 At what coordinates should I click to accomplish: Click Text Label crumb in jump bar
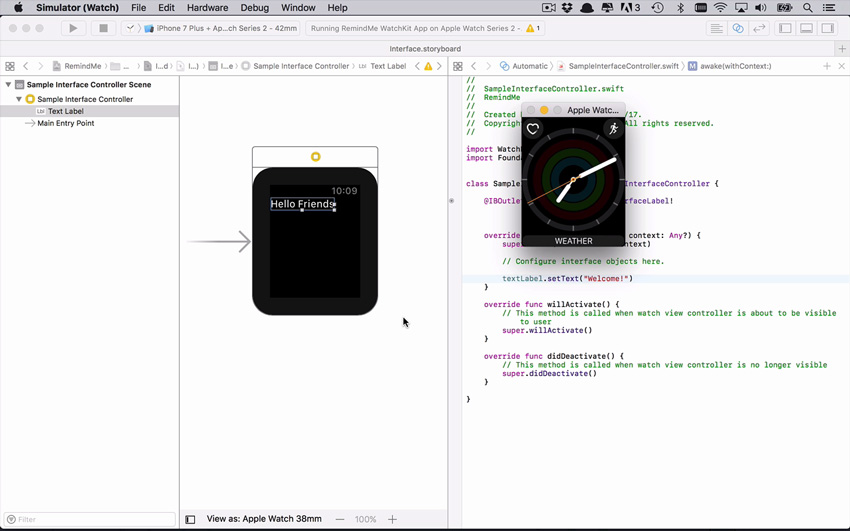(382, 66)
